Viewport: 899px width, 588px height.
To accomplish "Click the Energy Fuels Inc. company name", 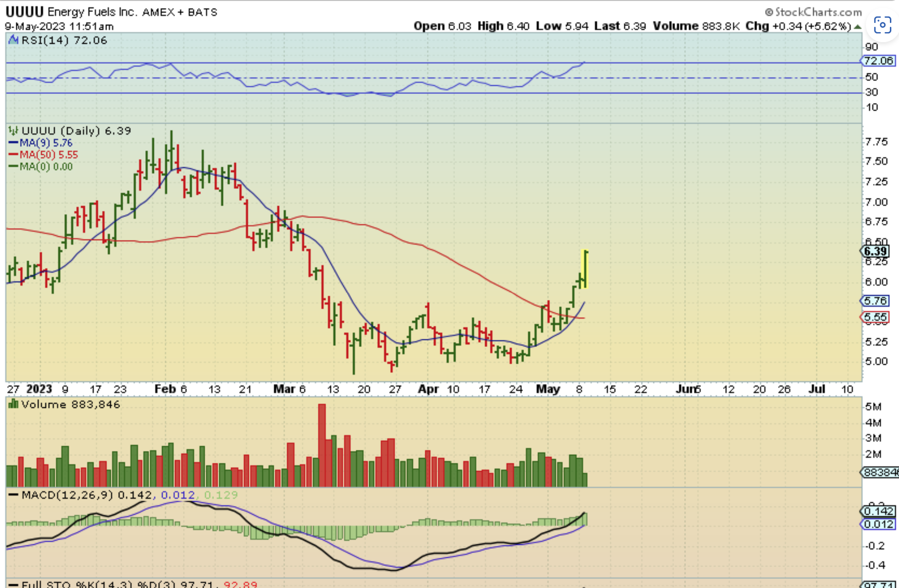I will pyautogui.click(x=93, y=12).
